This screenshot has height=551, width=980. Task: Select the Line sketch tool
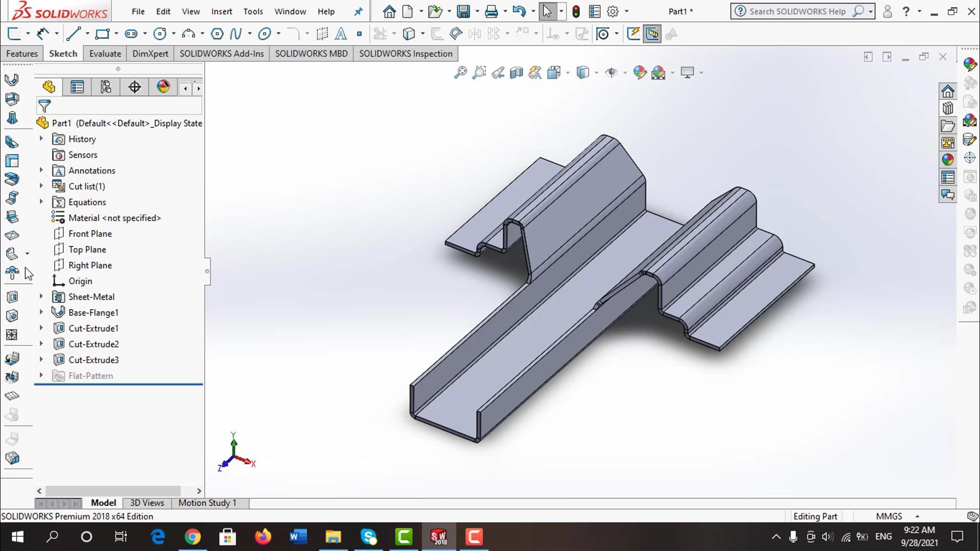pos(73,34)
